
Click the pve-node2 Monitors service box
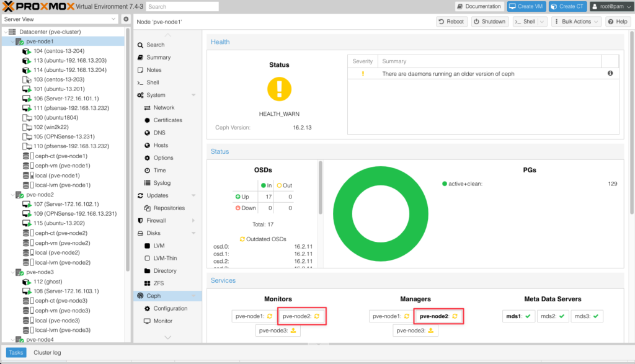[302, 316]
